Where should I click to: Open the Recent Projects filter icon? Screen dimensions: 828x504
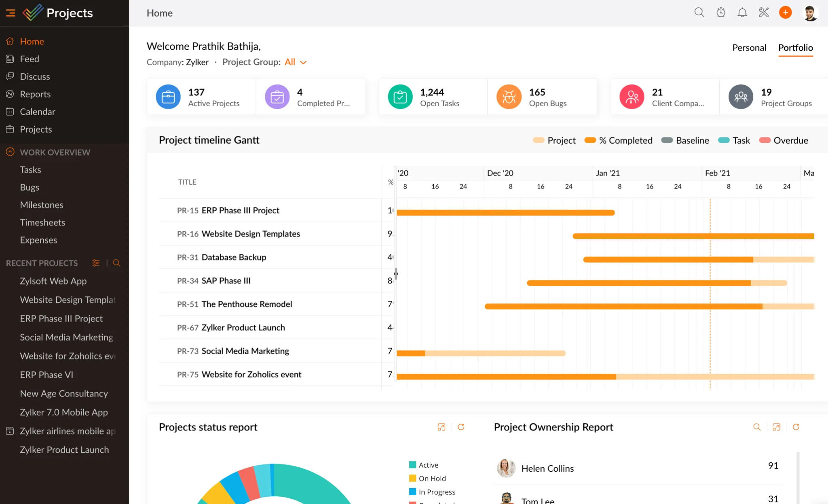coord(96,263)
